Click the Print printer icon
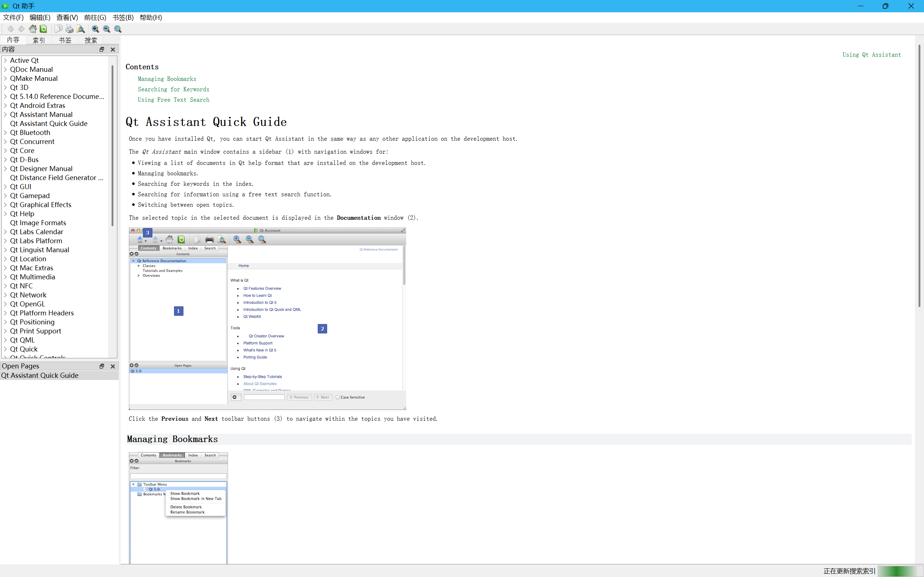 (x=69, y=29)
